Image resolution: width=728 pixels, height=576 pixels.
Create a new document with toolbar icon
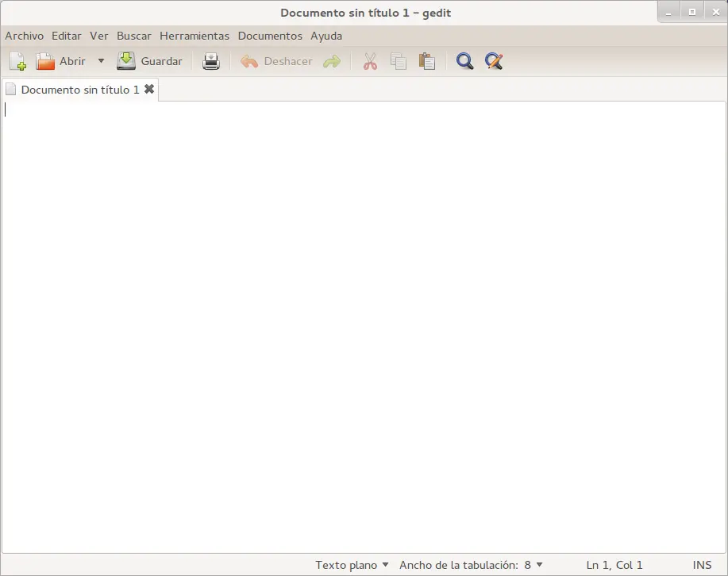click(x=17, y=61)
